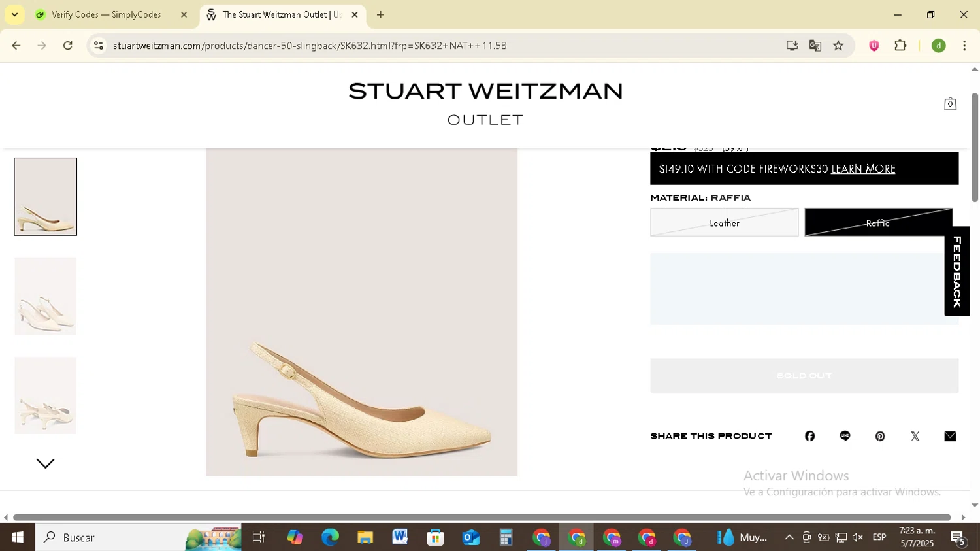Image resolution: width=980 pixels, height=551 pixels.
Task: Go back to previous page
Action: coord(16,46)
